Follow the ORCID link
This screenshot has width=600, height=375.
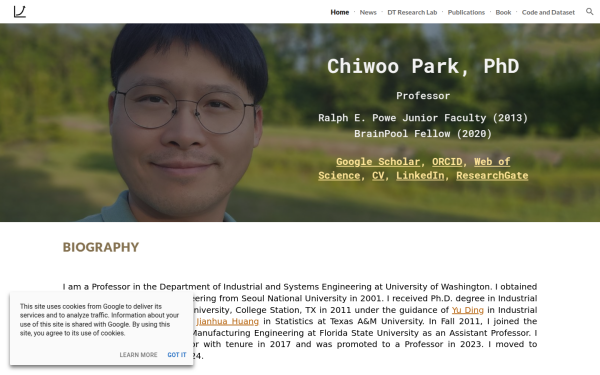pyautogui.click(x=447, y=162)
